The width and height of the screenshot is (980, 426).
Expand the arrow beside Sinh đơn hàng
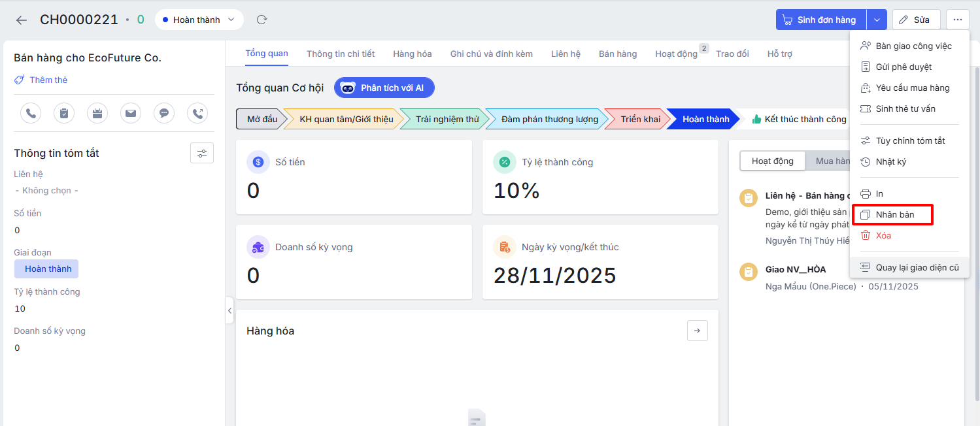[x=877, y=20]
